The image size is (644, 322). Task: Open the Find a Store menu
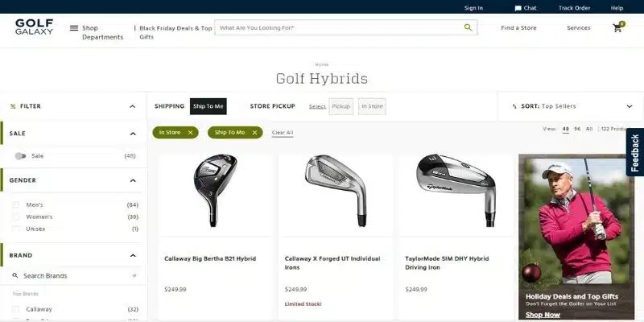[x=518, y=28]
